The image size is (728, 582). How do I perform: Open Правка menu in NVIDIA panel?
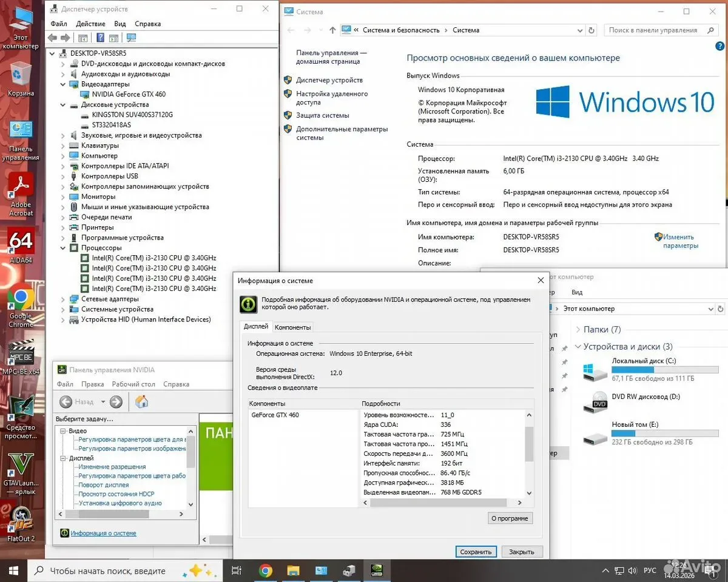[x=93, y=384]
